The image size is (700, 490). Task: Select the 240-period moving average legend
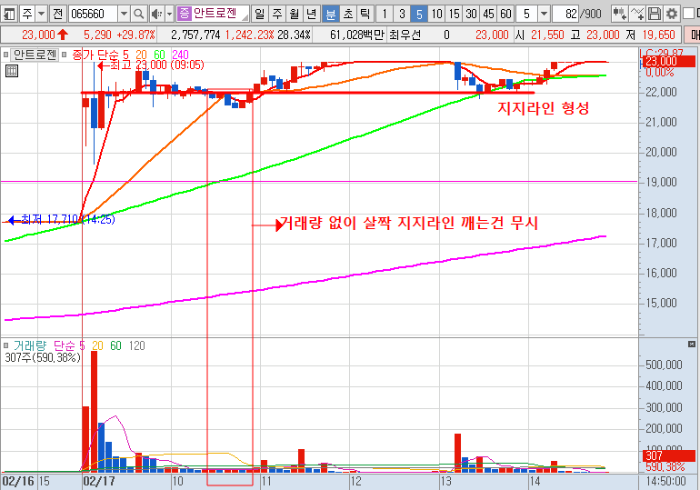pyautogui.click(x=180, y=55)
